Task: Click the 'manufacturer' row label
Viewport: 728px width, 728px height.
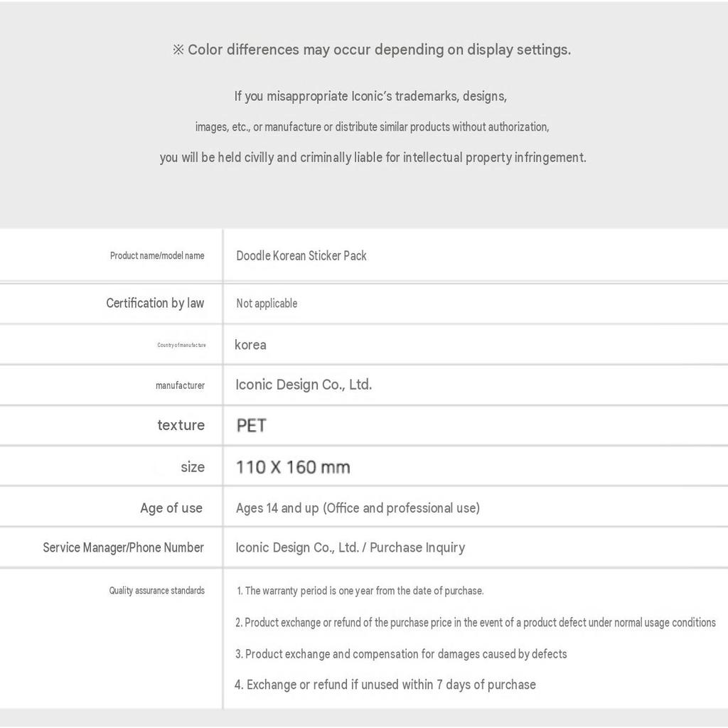Action: pos(180,385)
